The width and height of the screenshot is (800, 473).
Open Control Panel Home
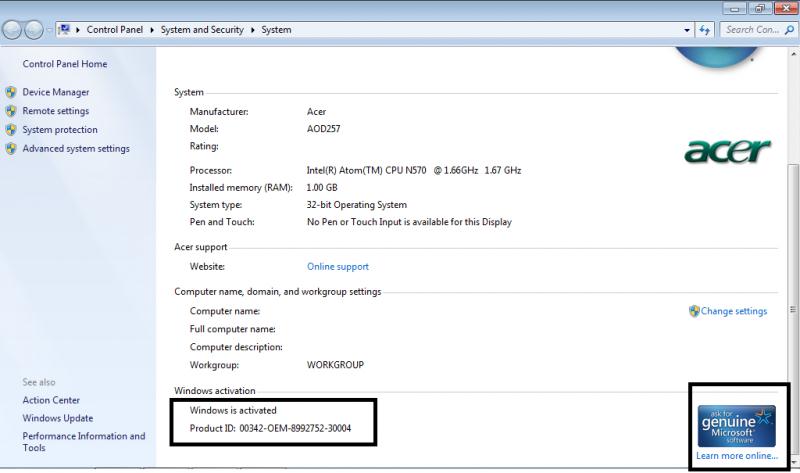[64, 64]
